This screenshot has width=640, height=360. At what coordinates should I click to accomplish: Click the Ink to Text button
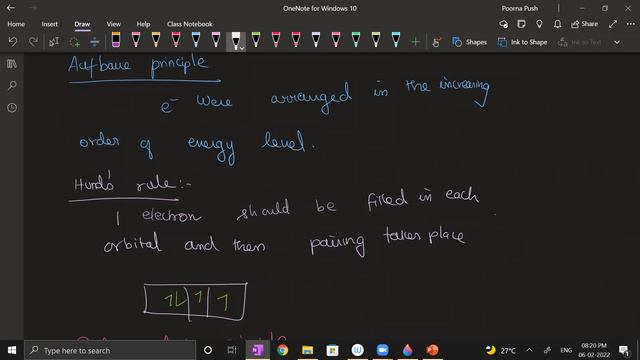click(x=580, y=42)
